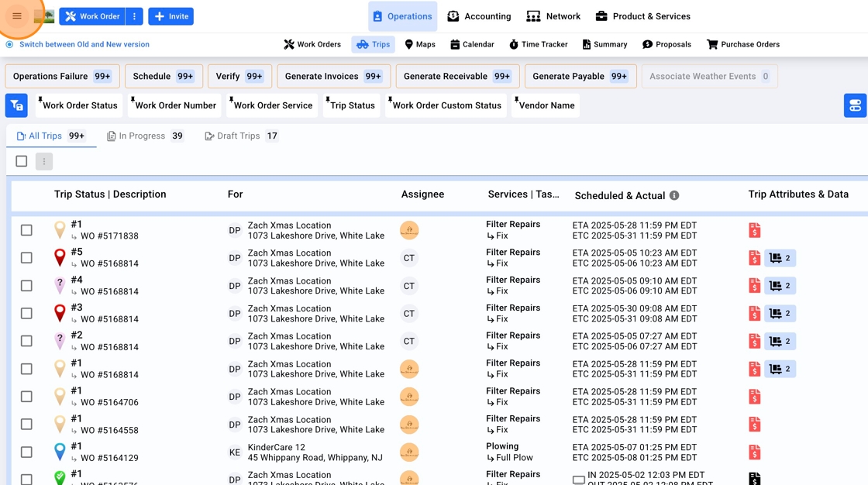Open the bulk actions three-dot menu
The height and width of the screenshot is (485, 868).
pyautogui.click(x=44, y=161)
